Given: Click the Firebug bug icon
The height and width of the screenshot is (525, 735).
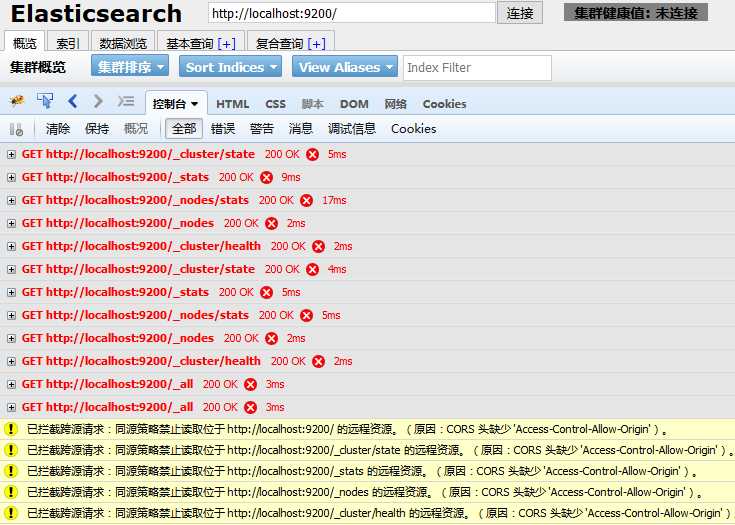Looking at the screenshot, I should [x=17, y=101].
